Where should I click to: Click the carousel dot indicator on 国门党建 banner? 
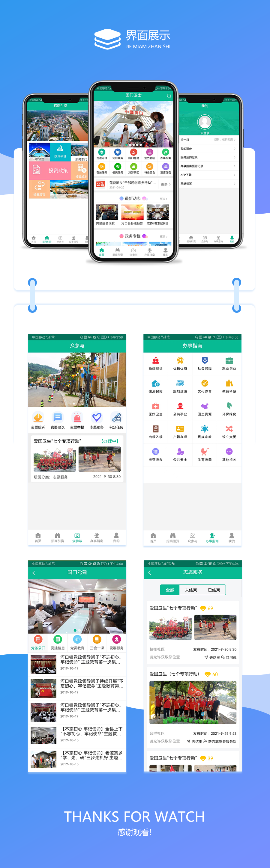click(75, 630)
